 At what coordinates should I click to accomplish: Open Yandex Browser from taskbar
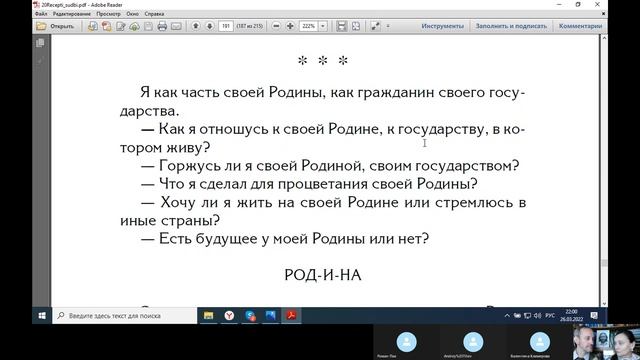(229, 316)
